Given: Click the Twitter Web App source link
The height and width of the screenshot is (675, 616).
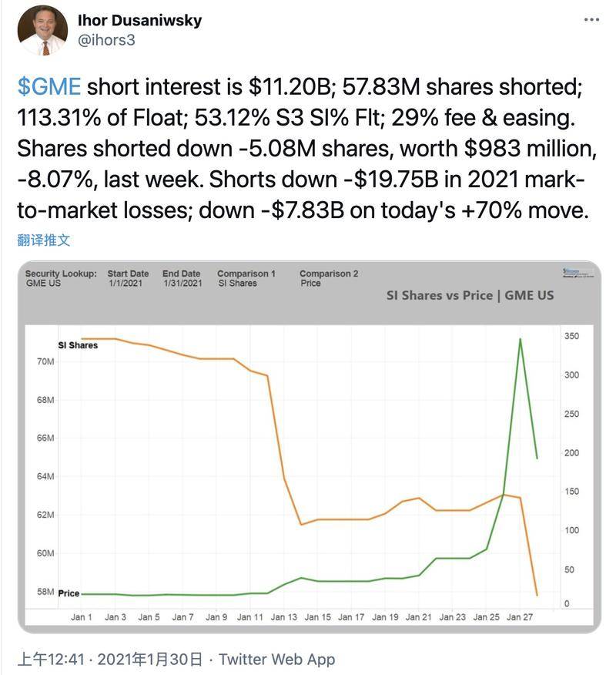Looking at the screenshot, I should (x=277, y=659).
